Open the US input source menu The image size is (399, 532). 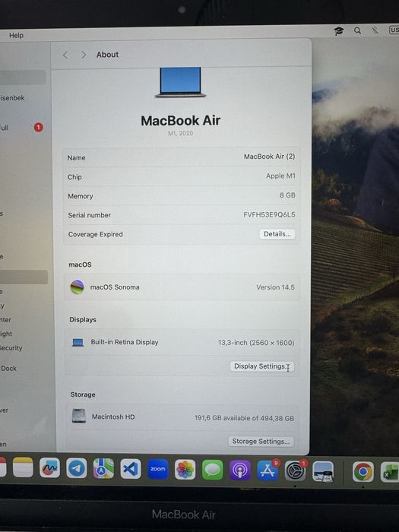[394, 30]
